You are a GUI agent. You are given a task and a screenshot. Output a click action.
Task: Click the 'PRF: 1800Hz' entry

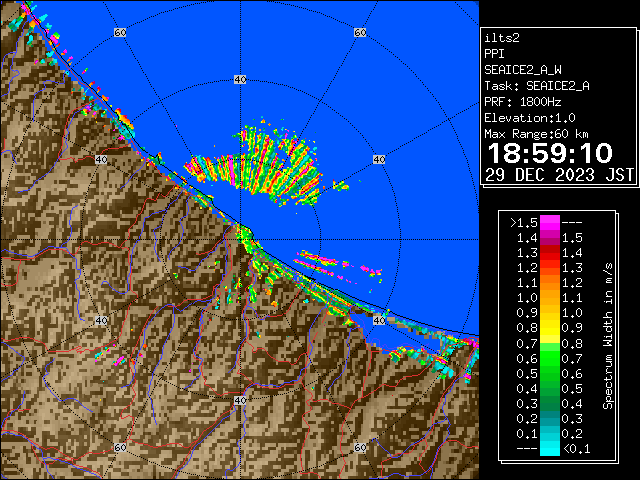click(x=522, y=102)
